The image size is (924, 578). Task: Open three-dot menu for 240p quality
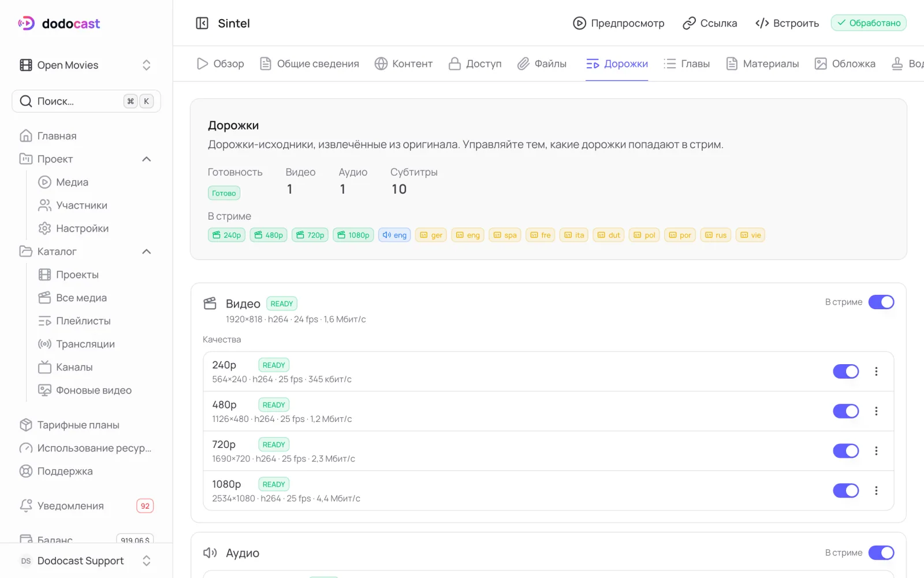pyautogui.click(x=876, y=372)
